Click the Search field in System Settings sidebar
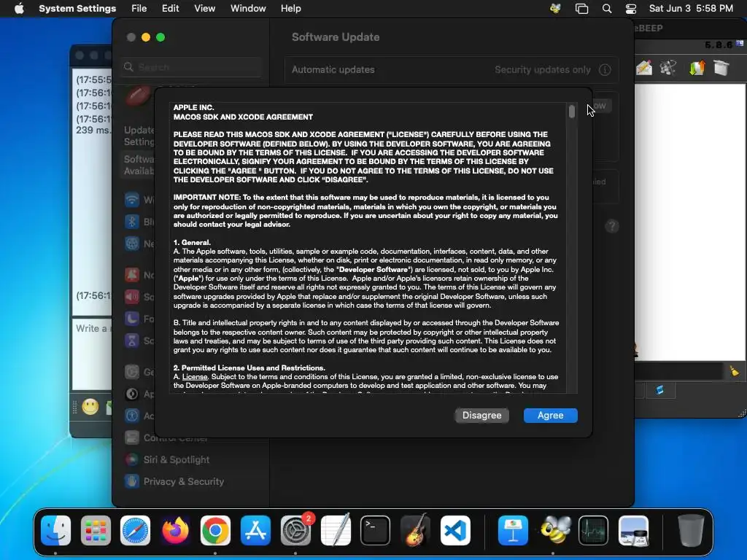 pos(192,67)
